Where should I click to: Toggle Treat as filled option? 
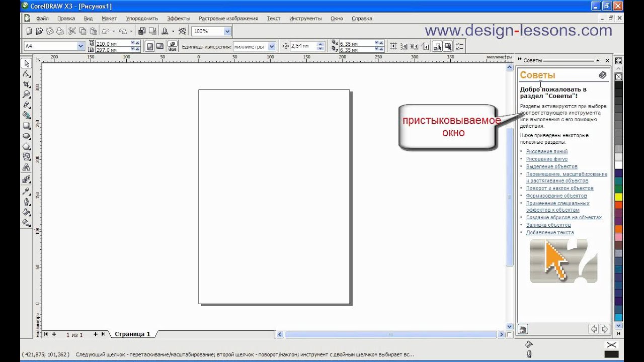click(x=448, y=46)
